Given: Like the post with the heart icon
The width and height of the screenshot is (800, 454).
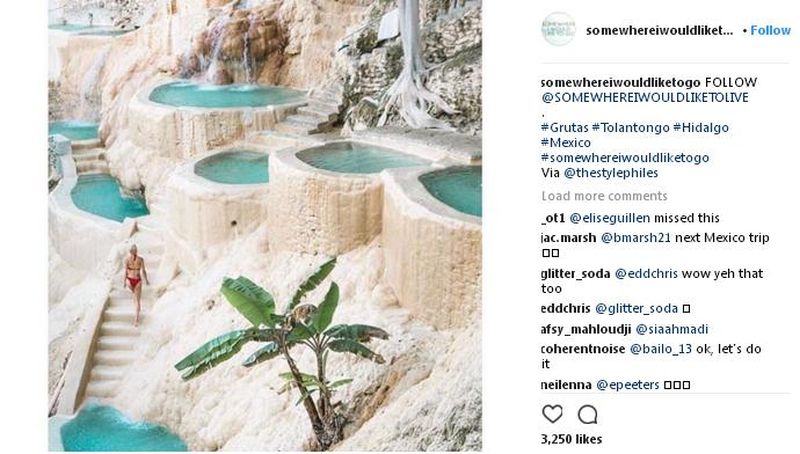Looking at the screenshot, I should (x=552, y=414).
